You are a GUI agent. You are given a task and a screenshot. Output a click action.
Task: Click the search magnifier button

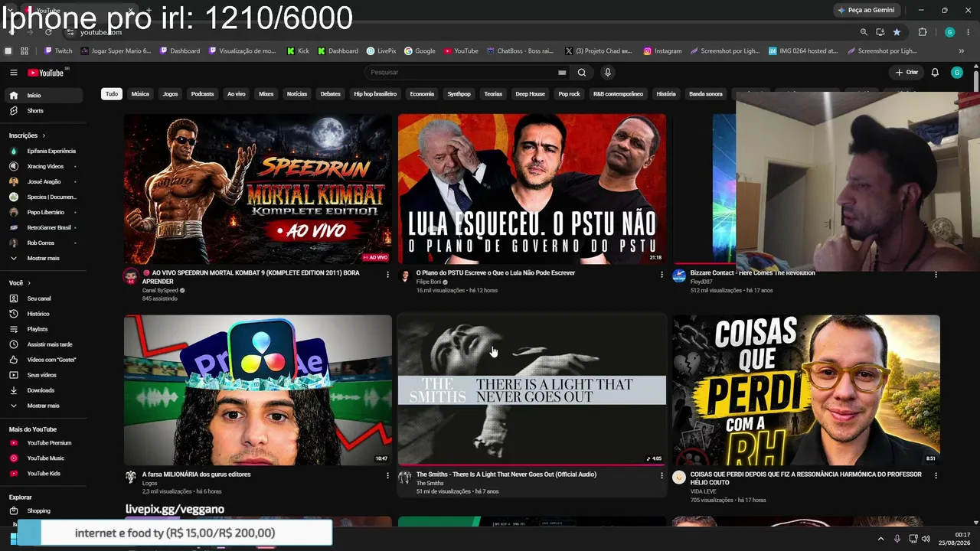(x=582, y=73)
